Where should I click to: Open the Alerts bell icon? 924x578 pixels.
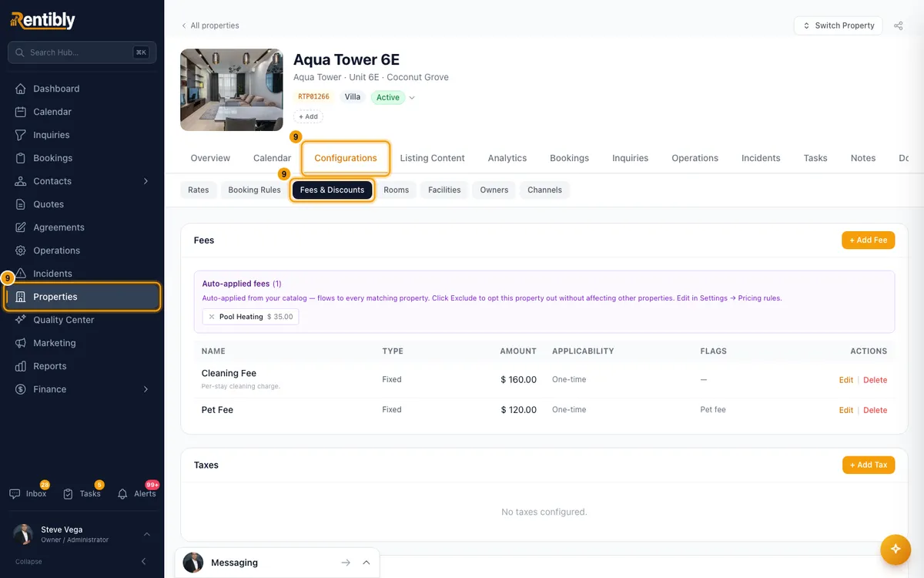pos(122,494)
